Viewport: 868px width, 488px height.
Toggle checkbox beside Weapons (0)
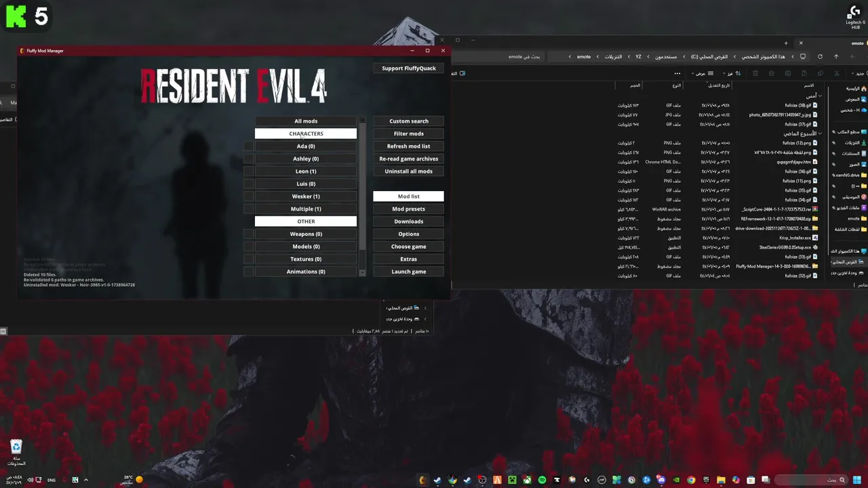coord(248,234)
